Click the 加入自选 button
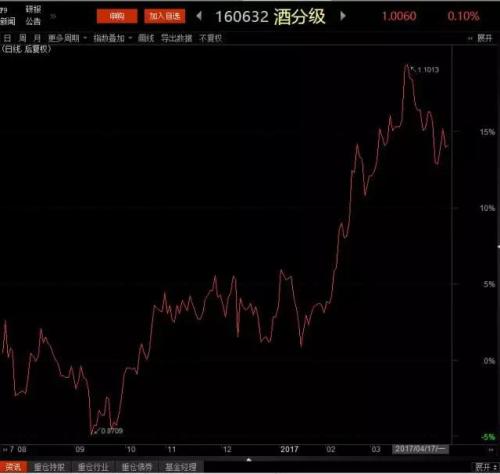Image resolution: width=500 pixels, height=474 pixels. tap(165, 16)
